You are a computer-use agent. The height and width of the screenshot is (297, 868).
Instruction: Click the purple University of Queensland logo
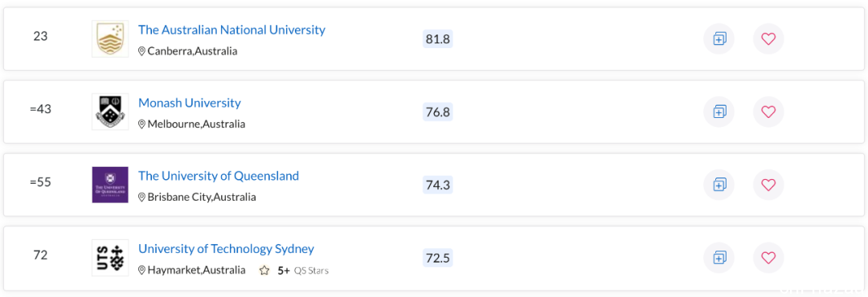[110, 185]
